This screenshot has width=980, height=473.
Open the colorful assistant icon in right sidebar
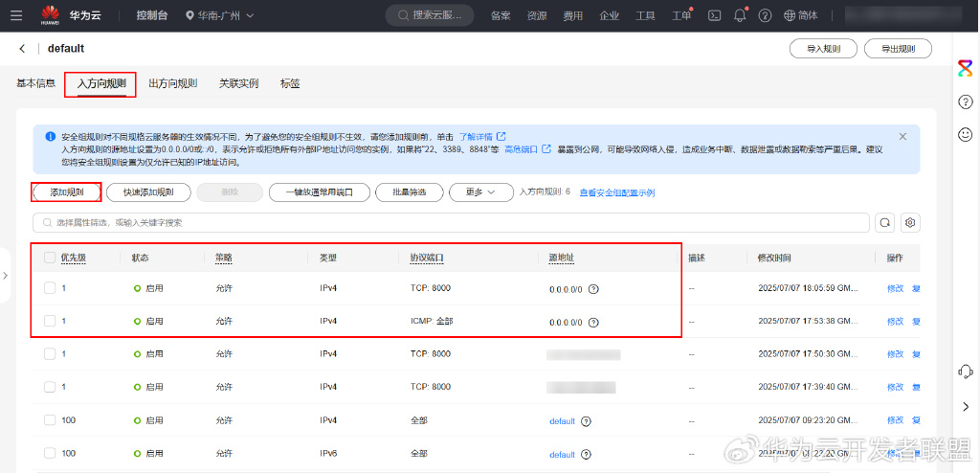(x=966, y=68)
